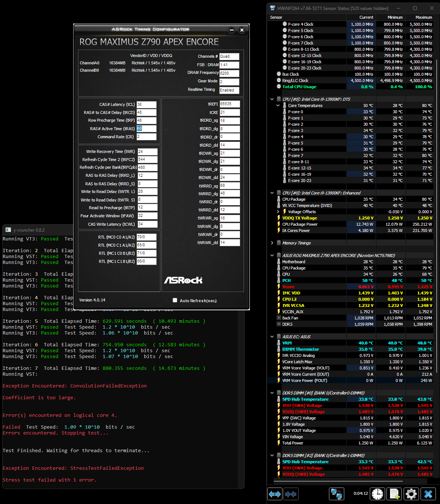Collapse the ASUS EC: ASUS section
Image resolution: width=440 pixels, height=504 pixels.
click(272, 337)
